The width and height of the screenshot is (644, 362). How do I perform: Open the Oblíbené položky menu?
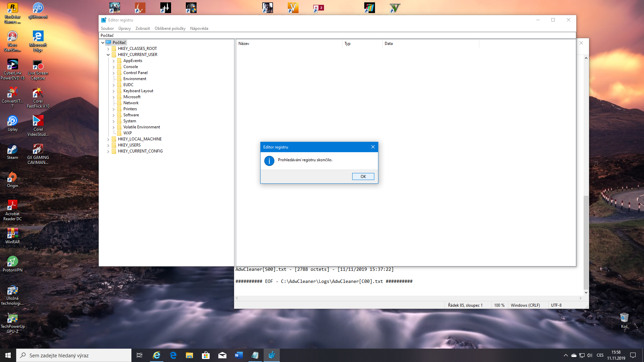(170, 28)
